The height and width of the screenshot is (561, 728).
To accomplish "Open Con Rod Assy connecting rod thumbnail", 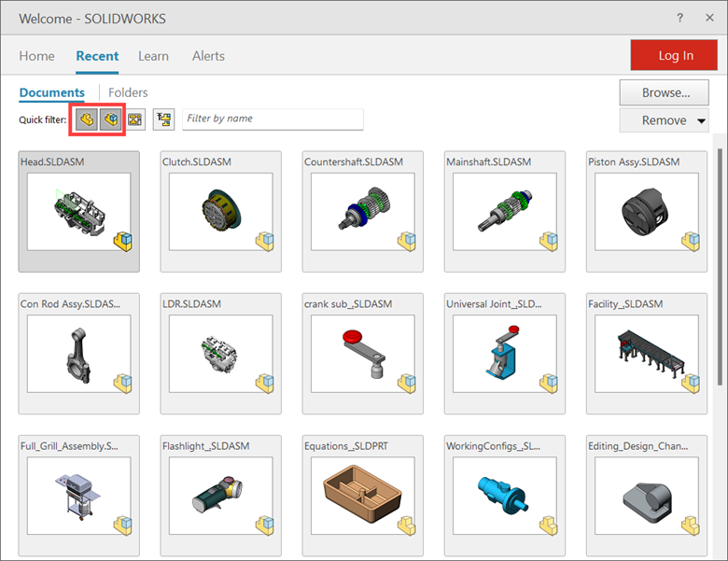I will click(79, 354).
